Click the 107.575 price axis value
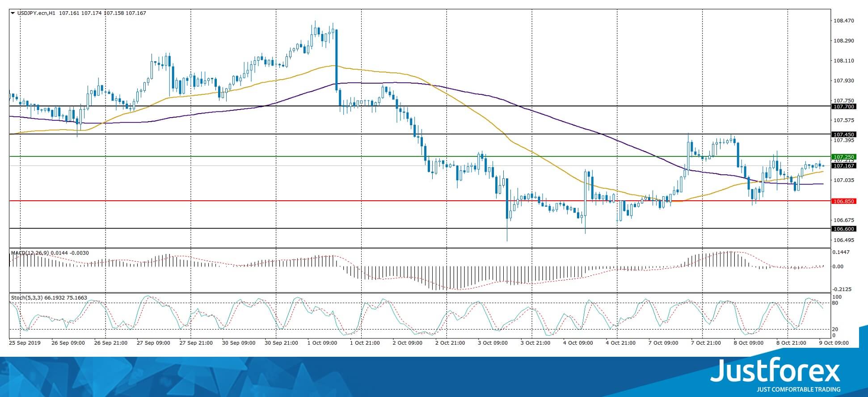Screen dimensions: 868x397 click(x=843, y=120)
